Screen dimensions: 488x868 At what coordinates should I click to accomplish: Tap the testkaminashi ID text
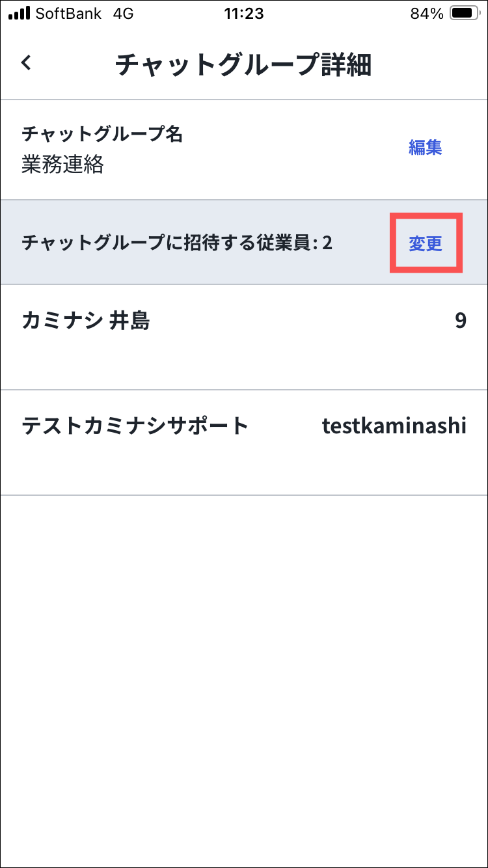coord(394,426)
